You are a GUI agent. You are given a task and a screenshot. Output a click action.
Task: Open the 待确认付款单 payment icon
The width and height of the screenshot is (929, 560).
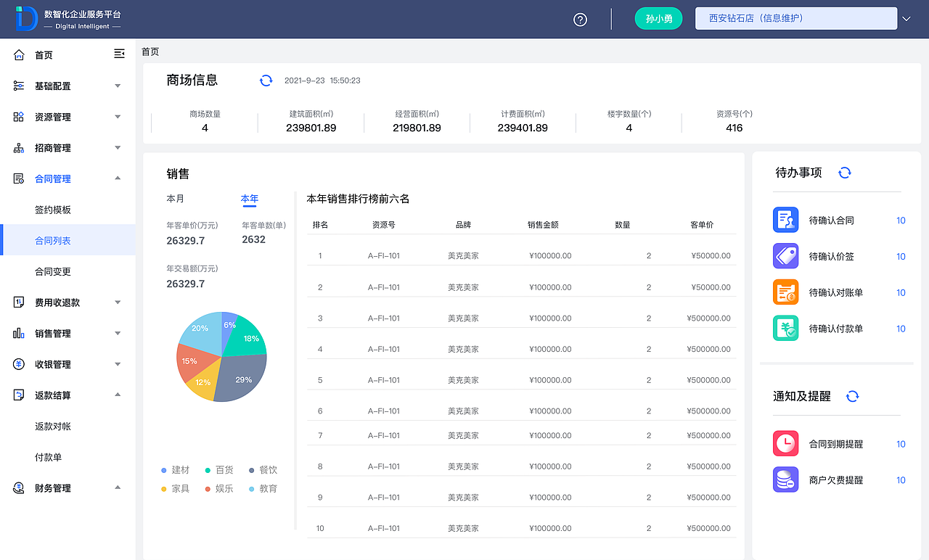point(785,329)
